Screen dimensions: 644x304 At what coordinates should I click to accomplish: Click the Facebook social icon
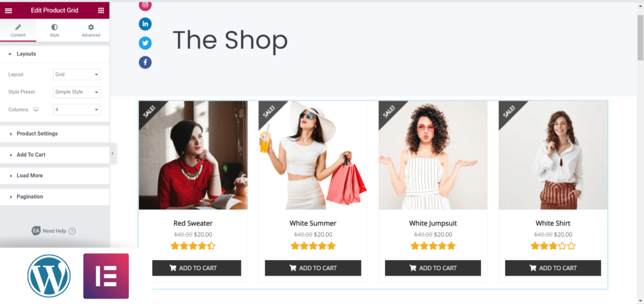(x=145, y=62)
